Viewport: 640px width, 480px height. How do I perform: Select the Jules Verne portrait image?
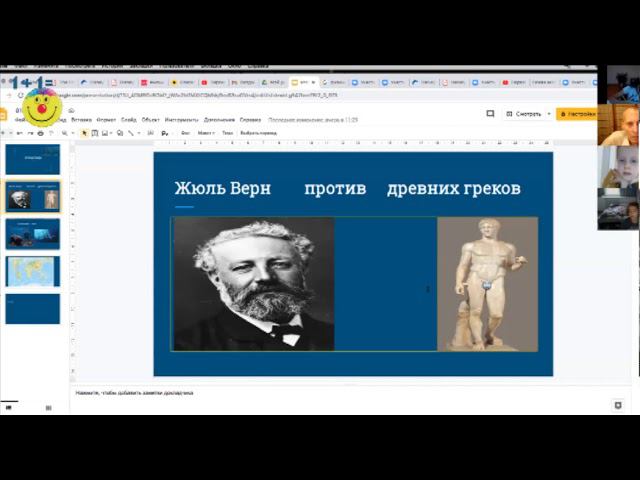click(x=254, y=284)
